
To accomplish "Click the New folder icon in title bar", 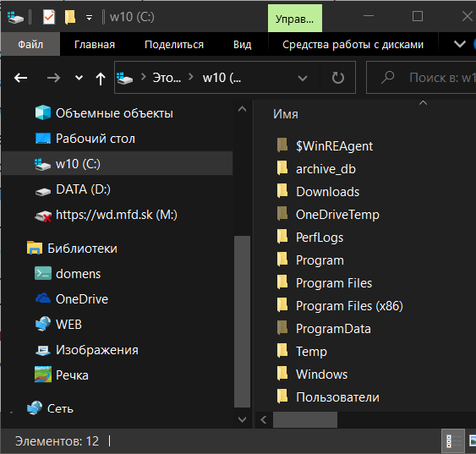I will tap(70, 17).
